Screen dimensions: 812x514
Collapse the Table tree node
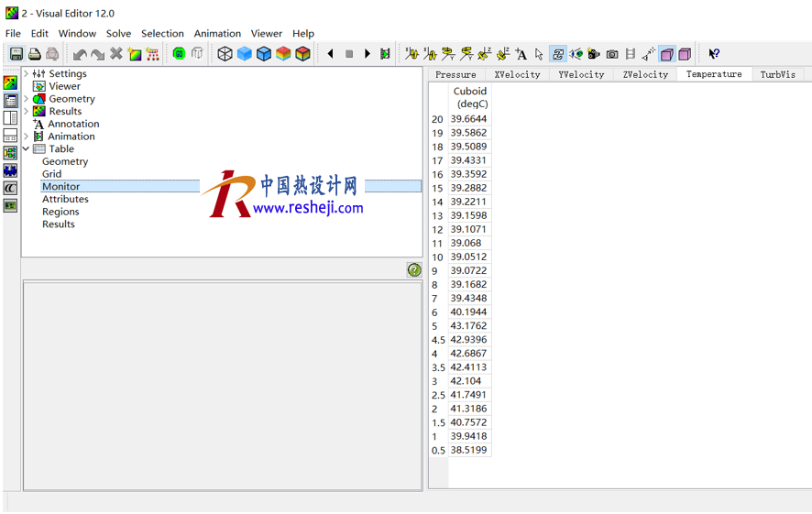click(27, 148)
